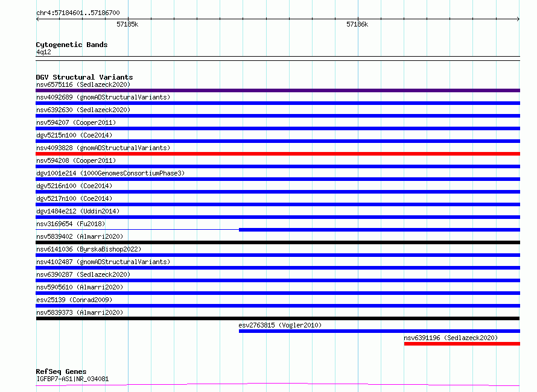
Task: Click the blue bar under esv25139
Action: coord(278,306)
